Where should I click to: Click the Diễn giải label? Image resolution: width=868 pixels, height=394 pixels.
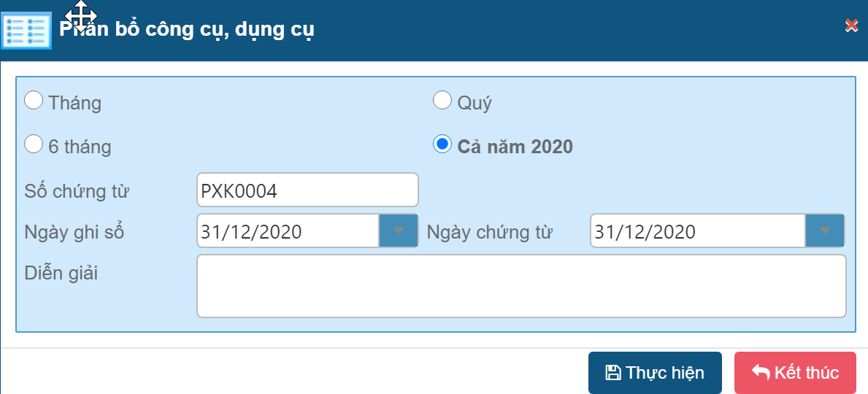coord(61,274)
